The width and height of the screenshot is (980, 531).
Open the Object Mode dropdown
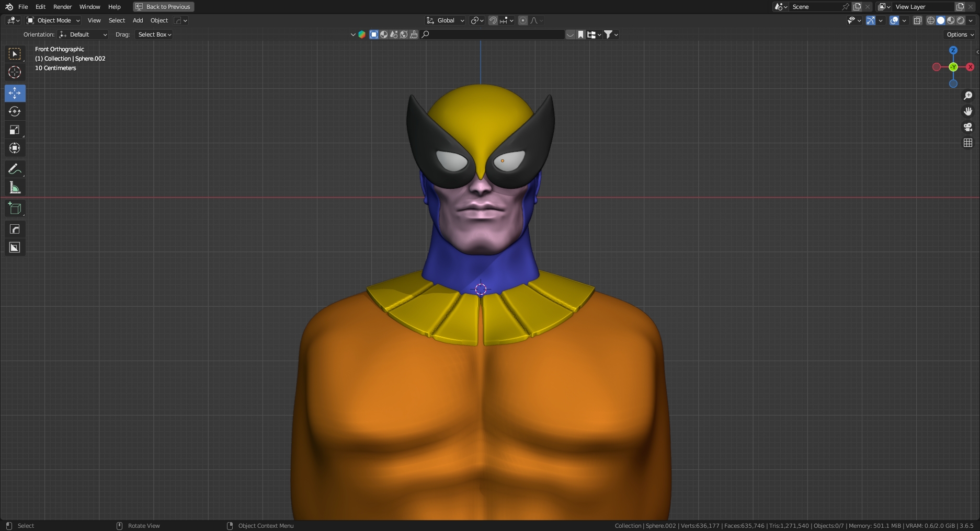53,20
